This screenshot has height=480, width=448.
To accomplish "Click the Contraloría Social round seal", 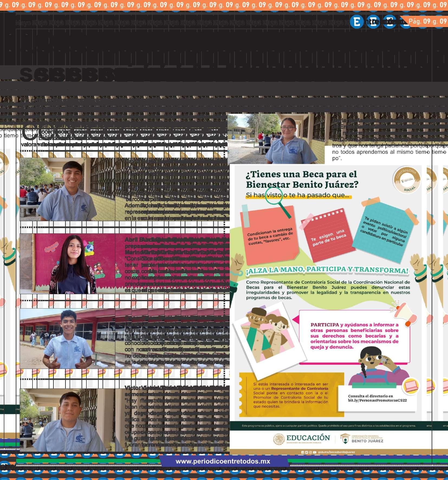I will (x=406, y=180).
